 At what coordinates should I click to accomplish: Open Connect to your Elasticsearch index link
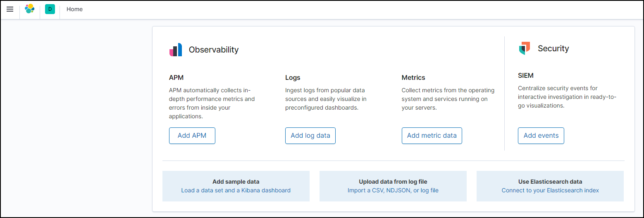[x=550, y=191]
